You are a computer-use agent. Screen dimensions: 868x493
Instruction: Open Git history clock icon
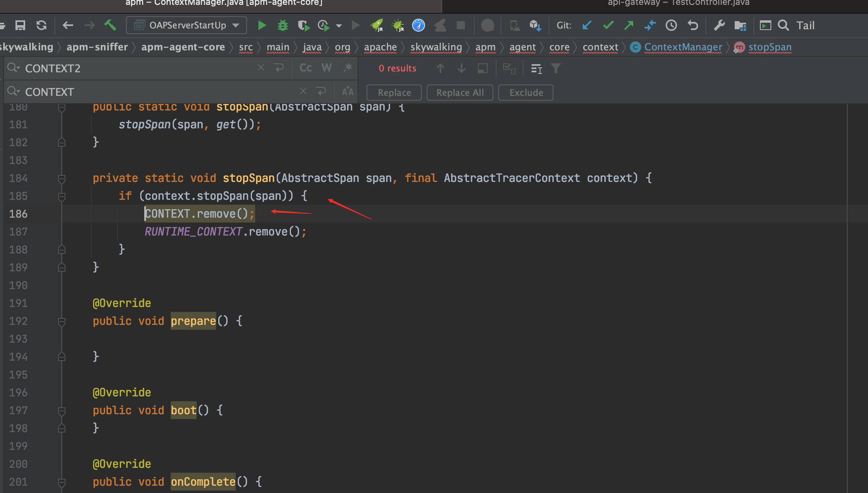click(671, 26)
